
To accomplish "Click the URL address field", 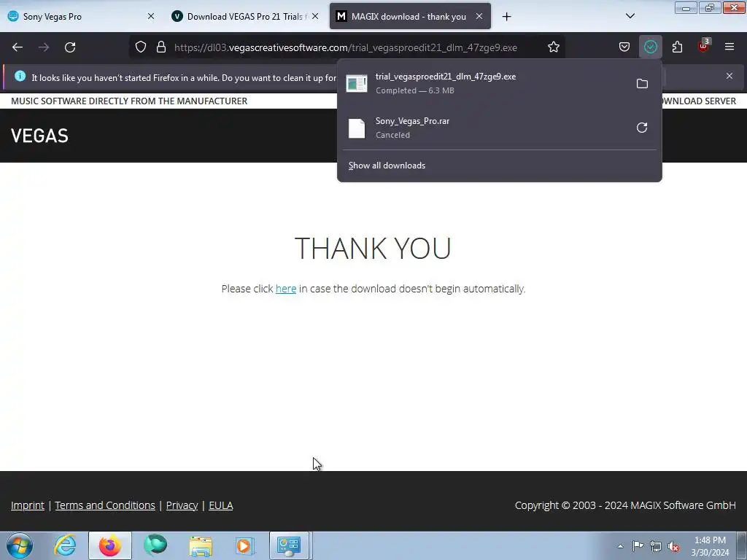I will click(345, 47).
